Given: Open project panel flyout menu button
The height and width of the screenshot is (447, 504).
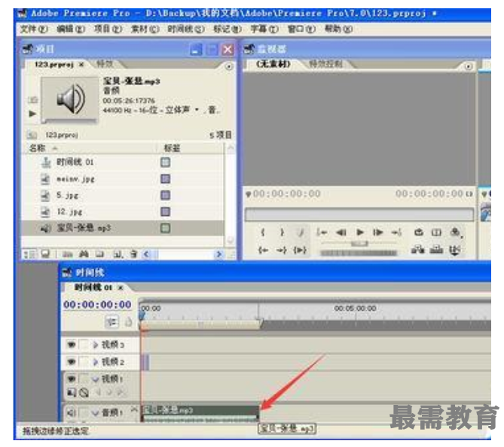Looking at the screenshot, I should (x=229, y=66).
